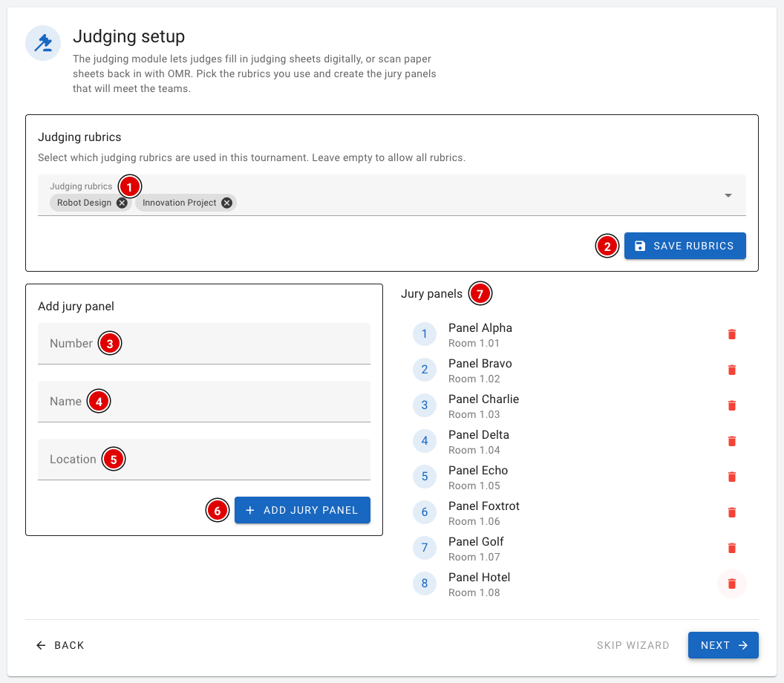The image size is (784, 683).
Task: Focus the Name input field
Action: tap(204, 402)
